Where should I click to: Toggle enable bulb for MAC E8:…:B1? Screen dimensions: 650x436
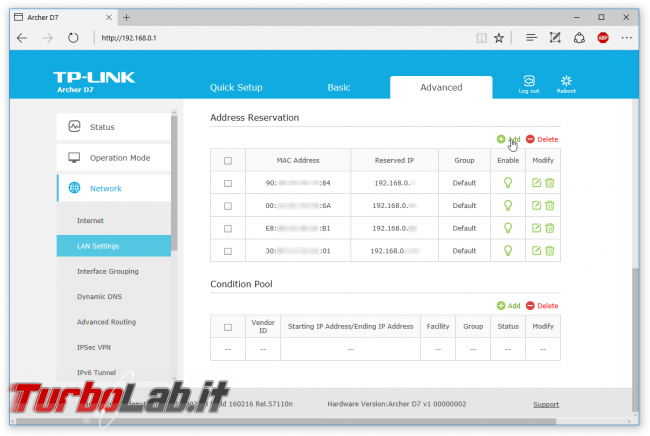coord(508,228)
